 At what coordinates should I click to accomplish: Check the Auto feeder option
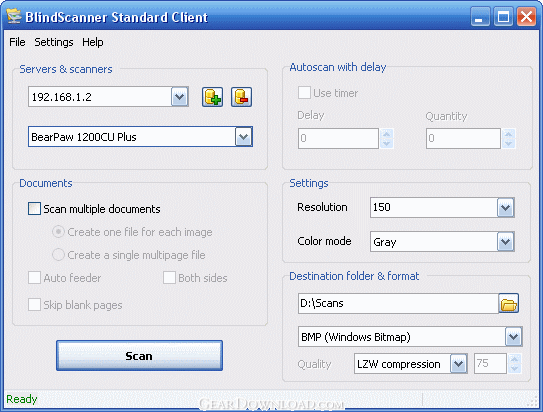(34, 278)
